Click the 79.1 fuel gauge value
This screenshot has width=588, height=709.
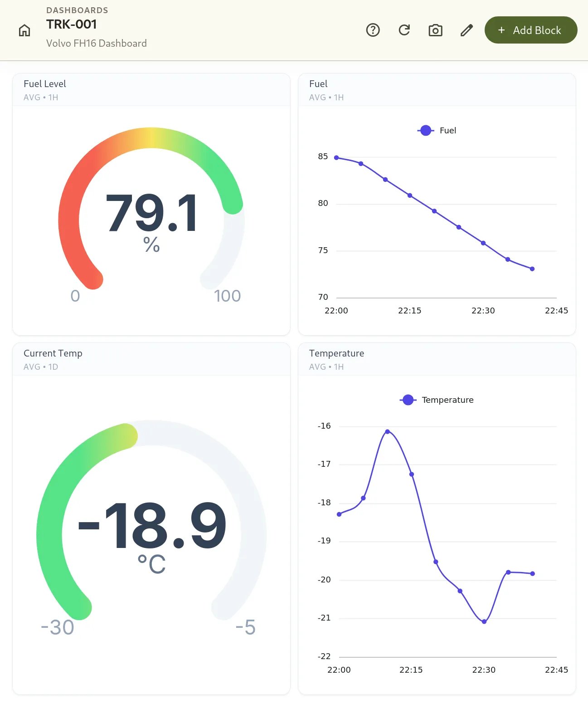(x=152, y=213)
